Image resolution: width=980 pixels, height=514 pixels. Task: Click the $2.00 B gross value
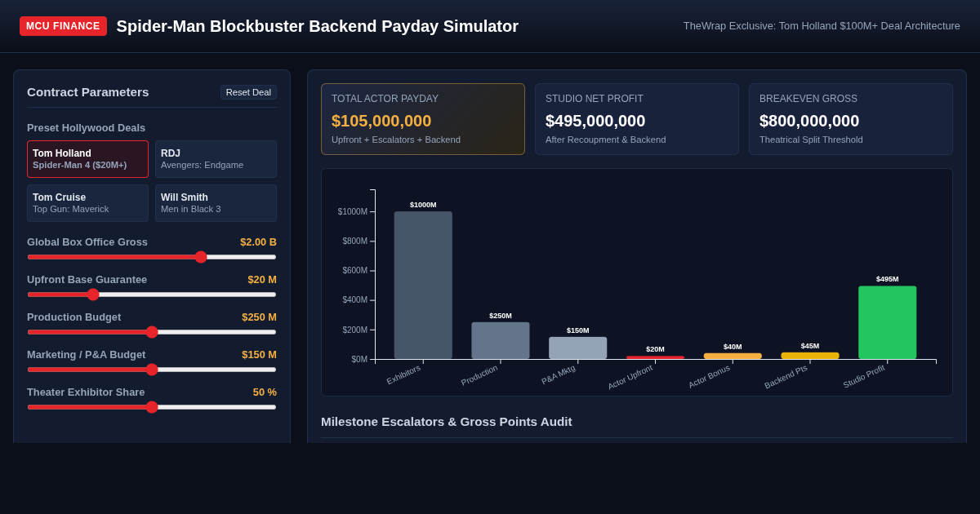pyautogui.click(x=258, y=242)
